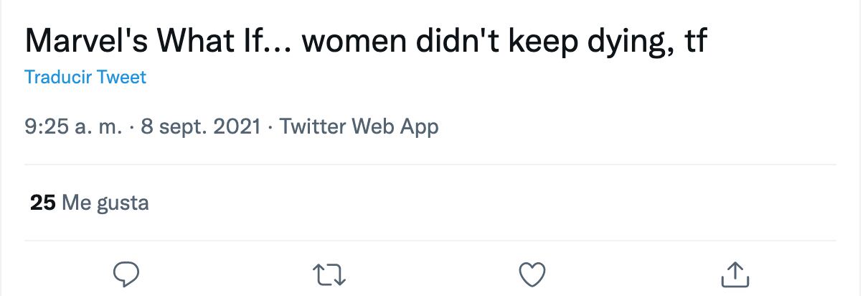Image resolution: width=868 pixels, height=296 pixels.
Task: Click the 9:25 a. m. timestamp
Action: (72, 127)
